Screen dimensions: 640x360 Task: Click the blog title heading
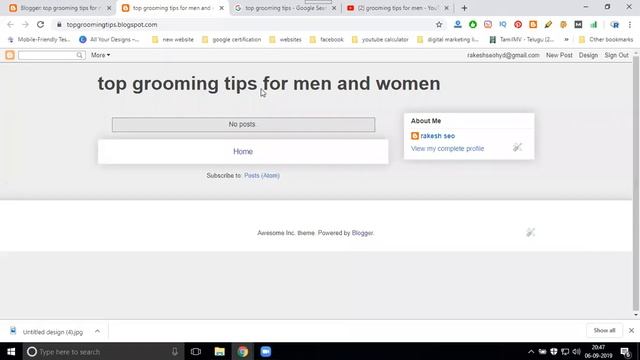coord(269,84)
